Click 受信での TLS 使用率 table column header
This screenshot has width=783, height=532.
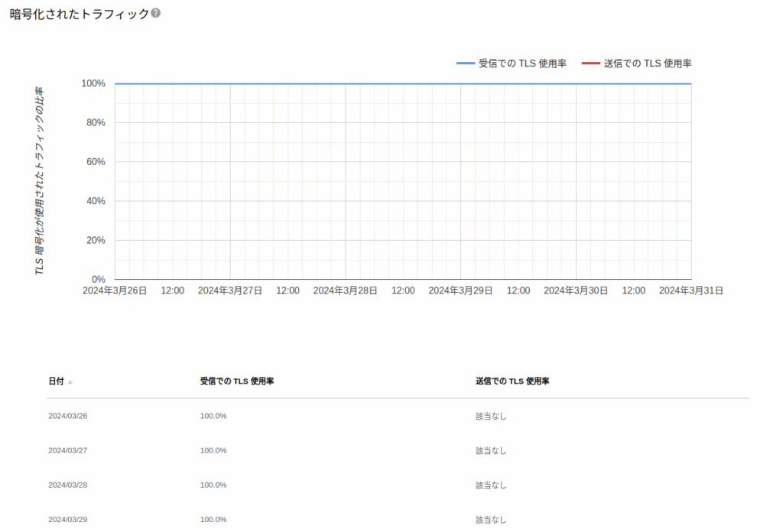(237, 381)
